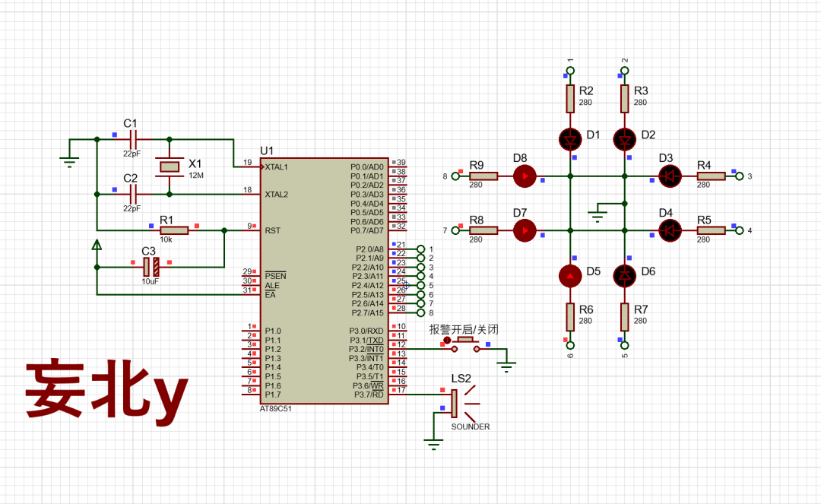Click the 22pF value under C1
821x504 pixels.
point(132,154)
